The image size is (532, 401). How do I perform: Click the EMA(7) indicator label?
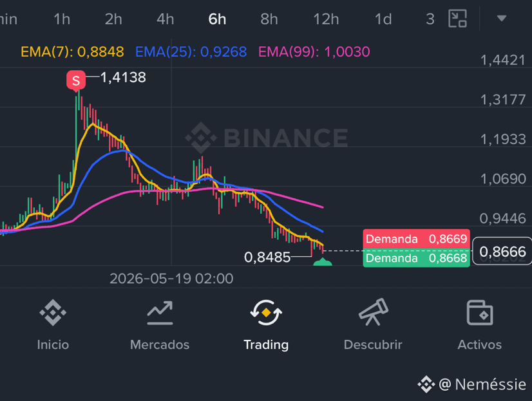[72, 52]
